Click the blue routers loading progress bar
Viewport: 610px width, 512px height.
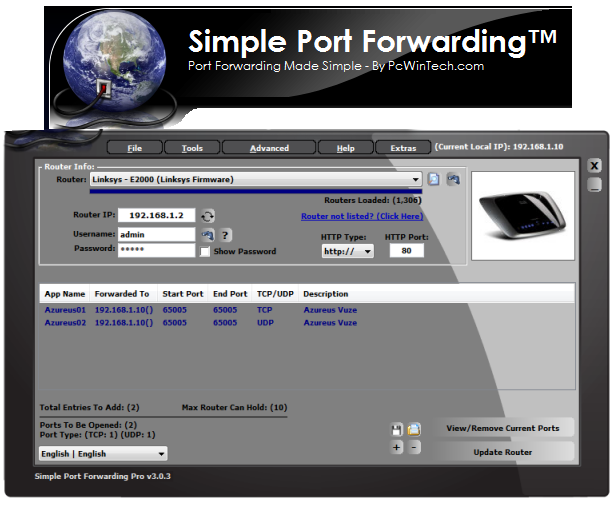(256, 191)
